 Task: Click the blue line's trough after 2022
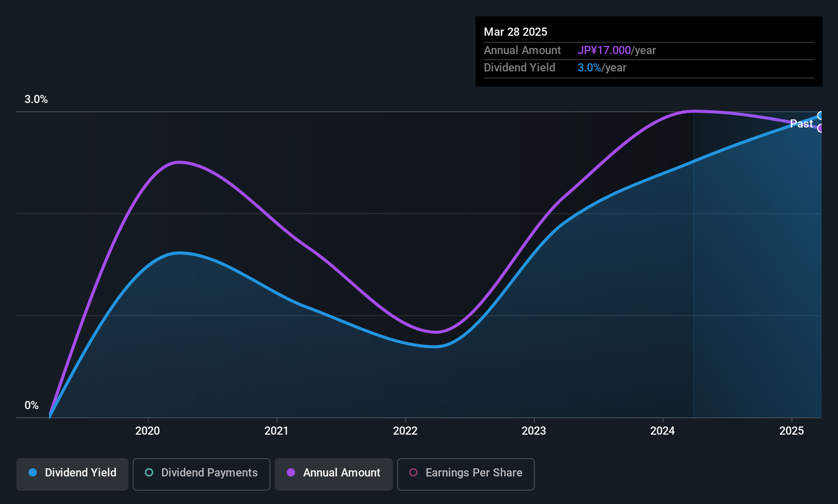click(x=435, y=346)
